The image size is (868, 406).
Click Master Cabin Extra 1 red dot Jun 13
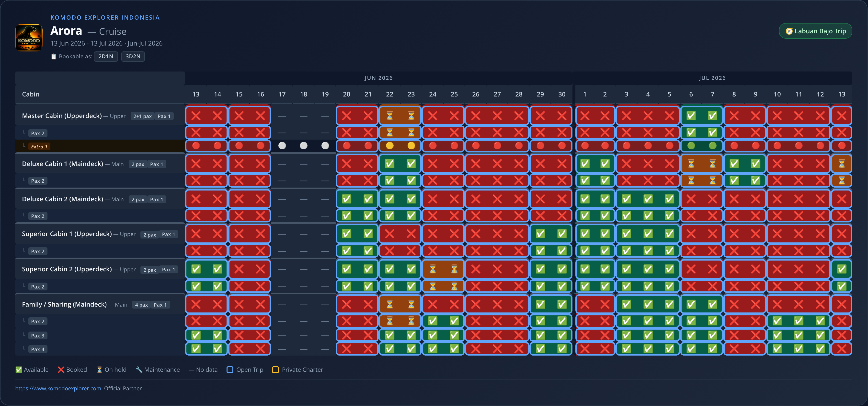196,146
